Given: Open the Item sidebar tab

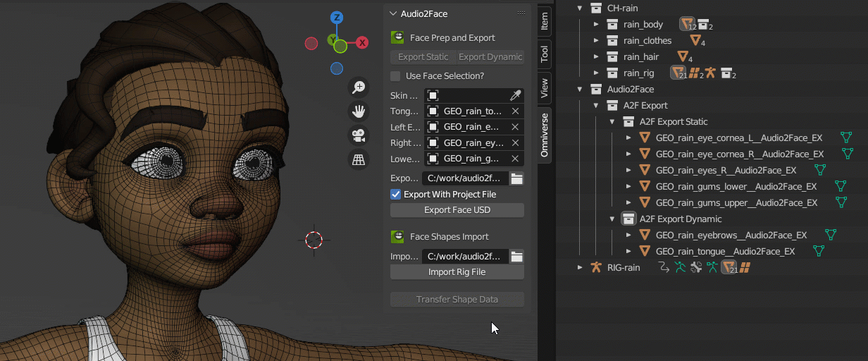Looking at the screenshot, I should click(x=544, y=22).
